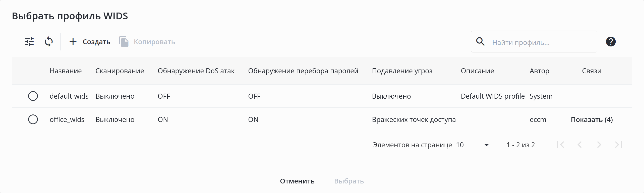
Task: Go to the first page arrow
Action: coord(560,145)
